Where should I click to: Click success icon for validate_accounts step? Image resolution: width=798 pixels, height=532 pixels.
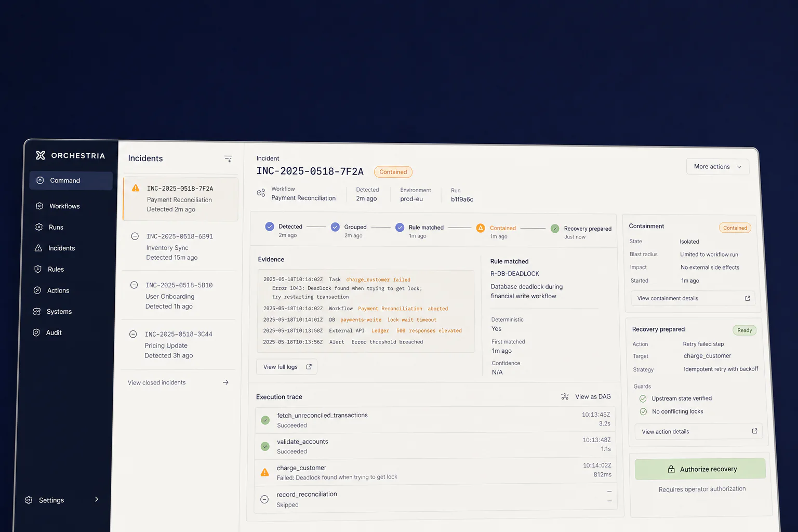[x=265, y=446]
